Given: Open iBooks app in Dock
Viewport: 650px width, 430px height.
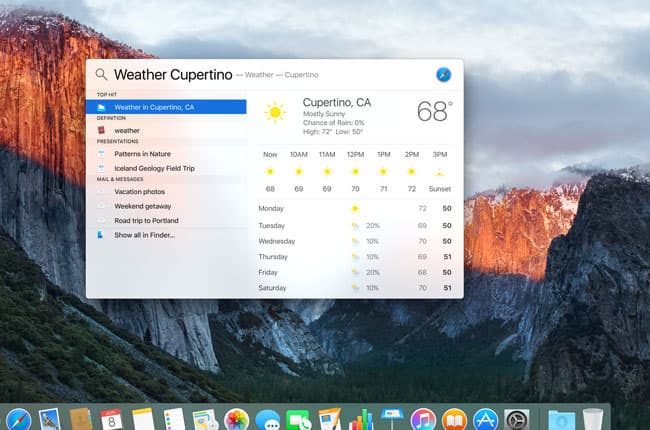Looking at the screenshot, I should point(454,420).
